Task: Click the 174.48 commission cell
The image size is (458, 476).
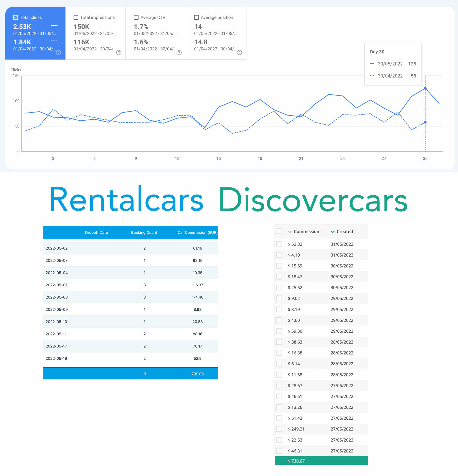Action: click(x=197, y=297)
